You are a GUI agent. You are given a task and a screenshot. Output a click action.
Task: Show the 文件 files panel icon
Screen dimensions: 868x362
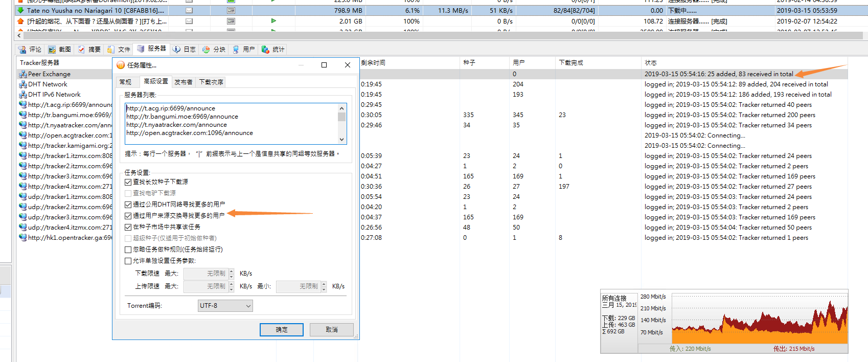click(111, 50)
